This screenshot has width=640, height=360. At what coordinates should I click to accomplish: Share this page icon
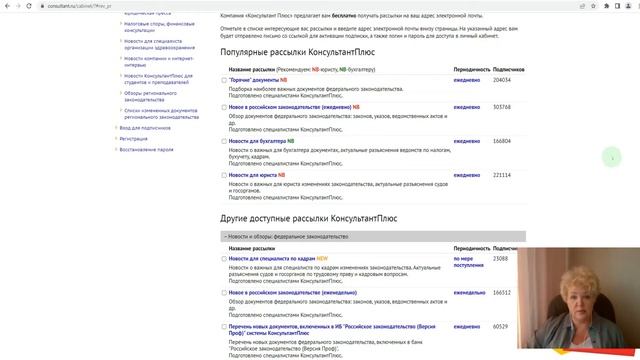point(582,6)
